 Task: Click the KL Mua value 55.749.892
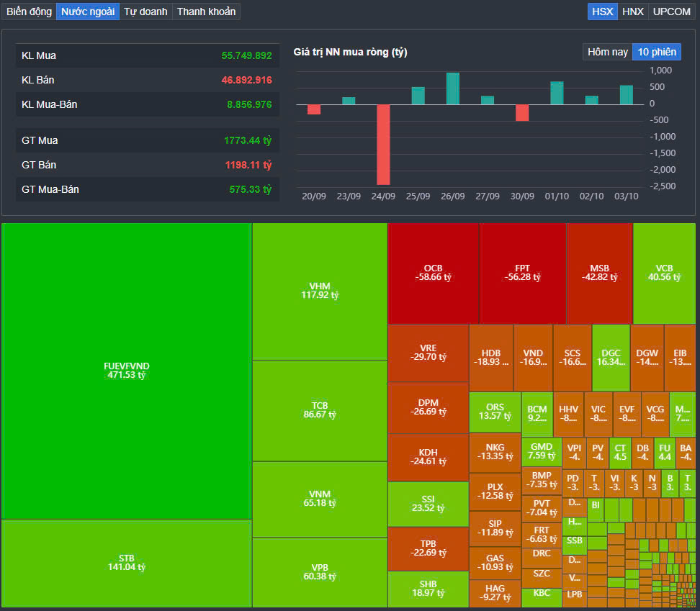(x=246, y=55)
